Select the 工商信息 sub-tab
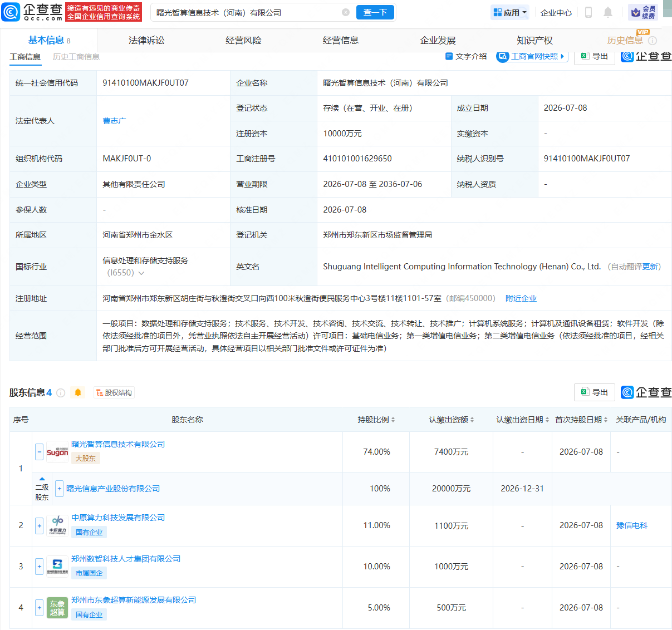Image resolution: width=672 pixels, height=630 pixels. tap(25, 57)
